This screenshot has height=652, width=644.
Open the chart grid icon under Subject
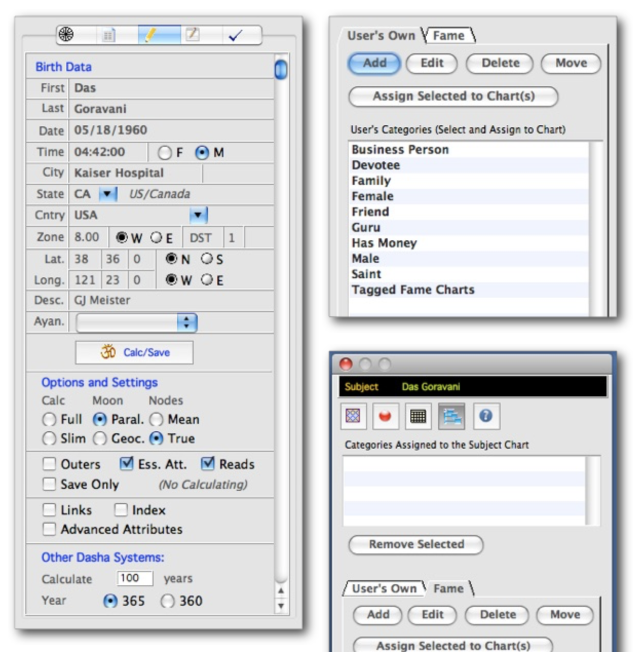(353, 416)
